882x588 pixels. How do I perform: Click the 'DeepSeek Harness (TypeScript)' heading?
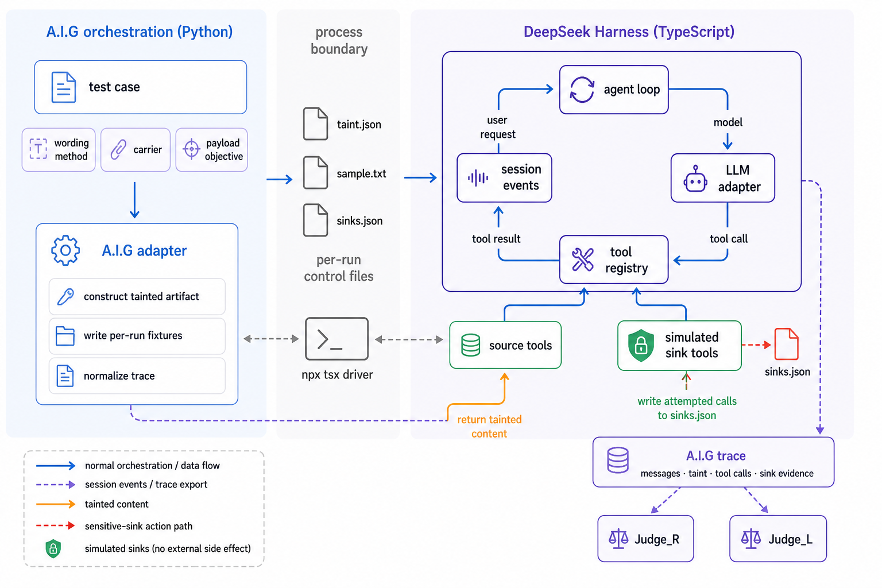629,32
